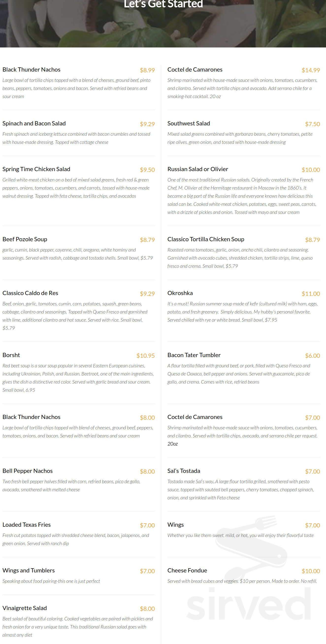The width and height of the screenshot is (326, 644).
Task: Open Classico Tortilla Chicken Soup item
Action: (x=206, y=239)
